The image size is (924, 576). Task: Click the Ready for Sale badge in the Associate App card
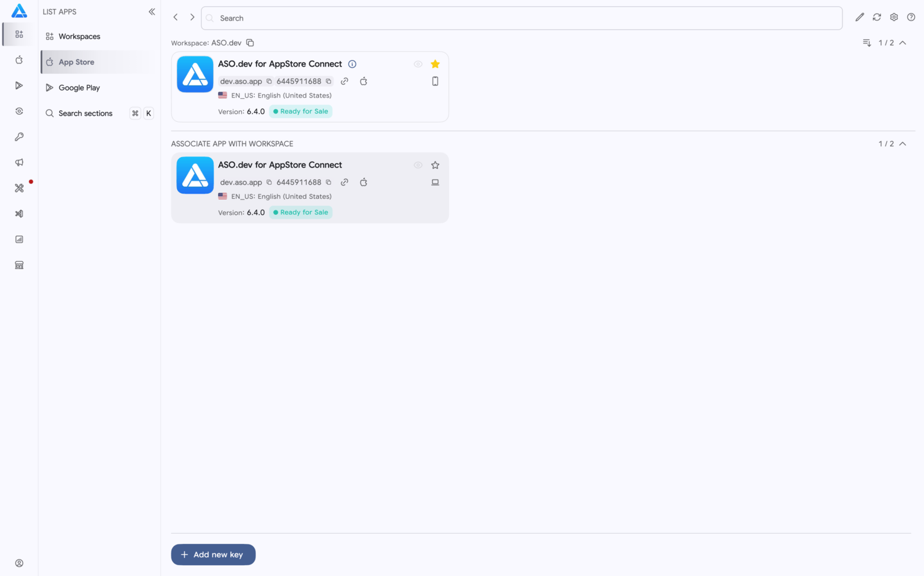[301, 212]
